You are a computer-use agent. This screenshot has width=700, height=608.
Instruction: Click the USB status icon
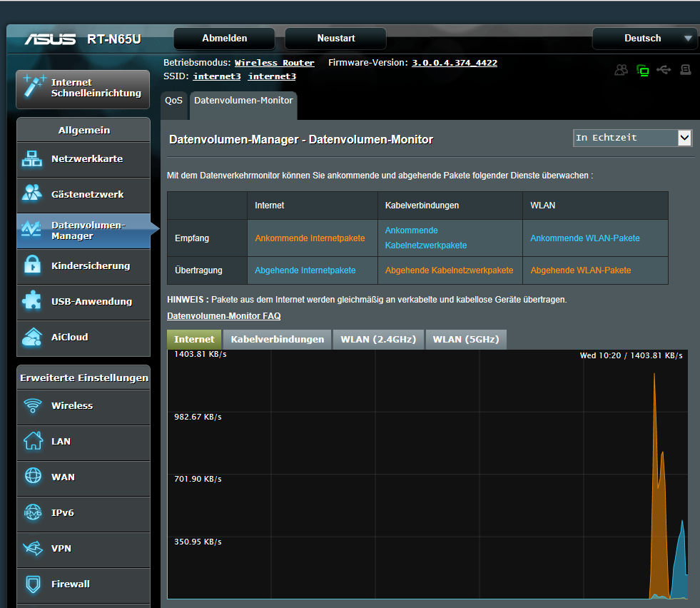tap(664, 70)
